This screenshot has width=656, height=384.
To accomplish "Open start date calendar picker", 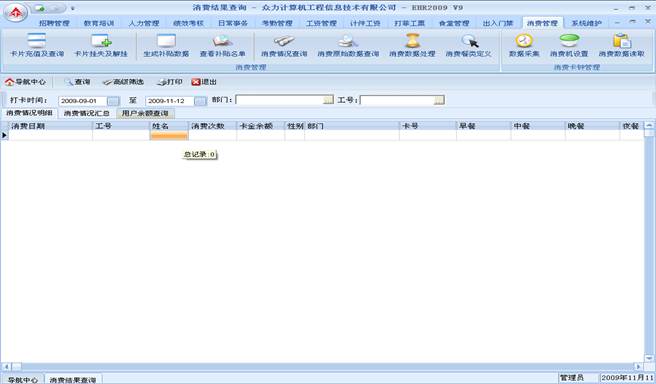I will click(x=113, y=101).
